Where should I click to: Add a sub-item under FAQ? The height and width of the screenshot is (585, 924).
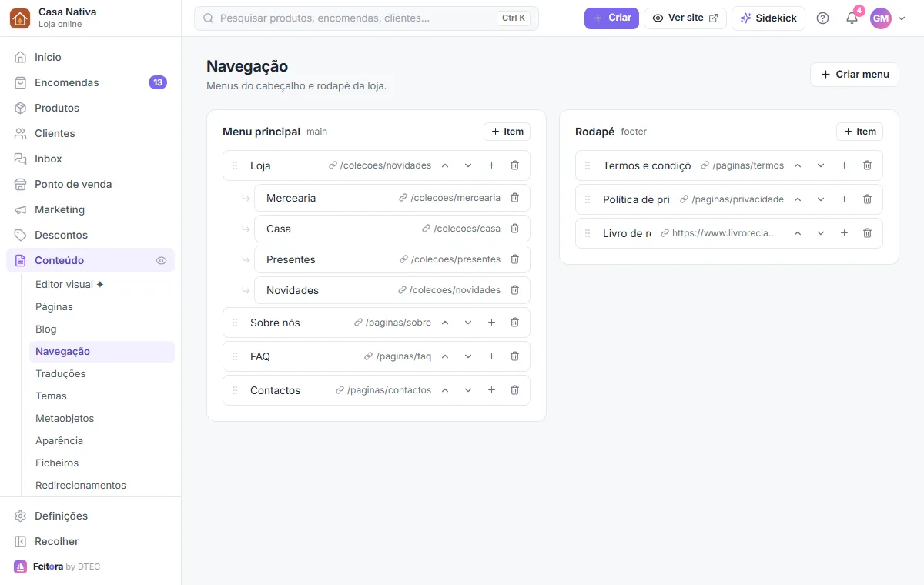(x=491, y=356)
